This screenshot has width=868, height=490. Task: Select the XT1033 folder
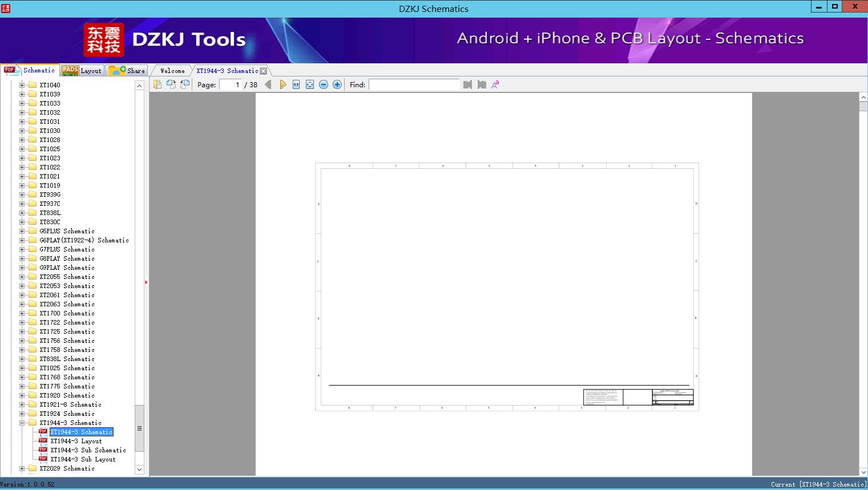pos(50,103)
